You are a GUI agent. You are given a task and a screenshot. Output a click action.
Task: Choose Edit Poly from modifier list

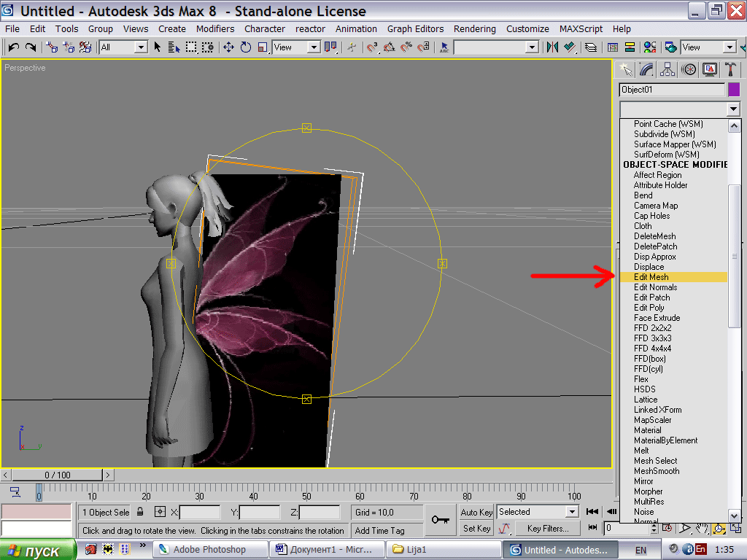[x=673, y=308]
